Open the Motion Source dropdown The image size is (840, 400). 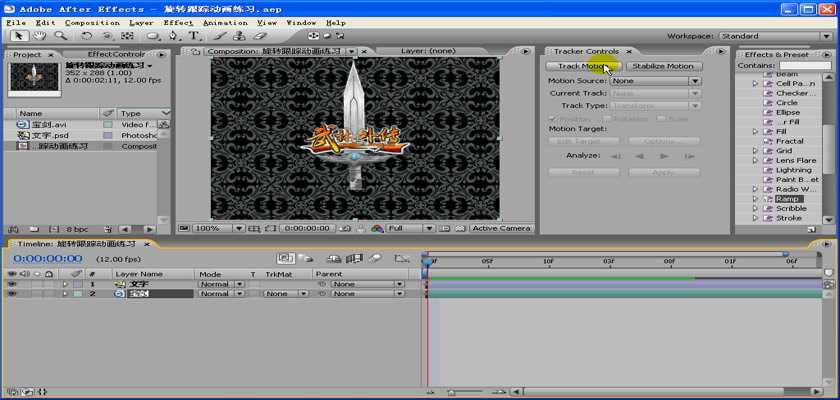click(656, 81)
